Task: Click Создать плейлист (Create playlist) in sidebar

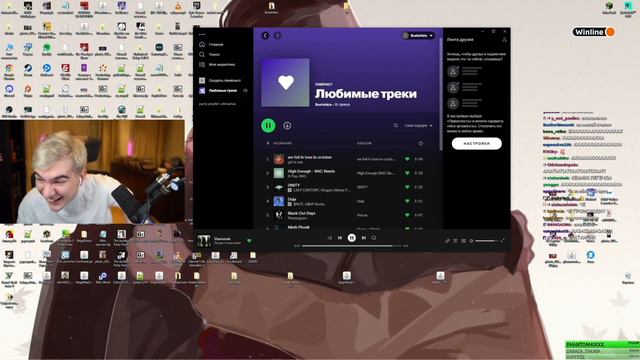Action: 220,80
